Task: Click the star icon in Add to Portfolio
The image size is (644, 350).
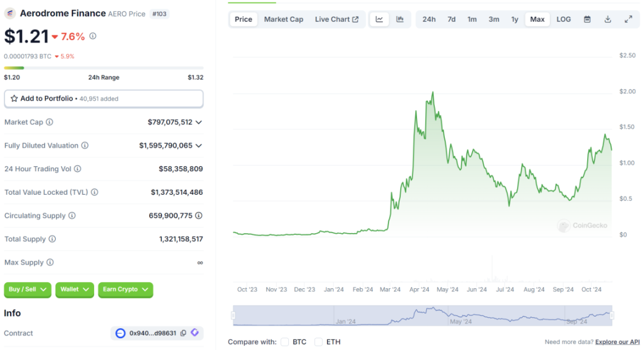Action: tap(14, 98)
